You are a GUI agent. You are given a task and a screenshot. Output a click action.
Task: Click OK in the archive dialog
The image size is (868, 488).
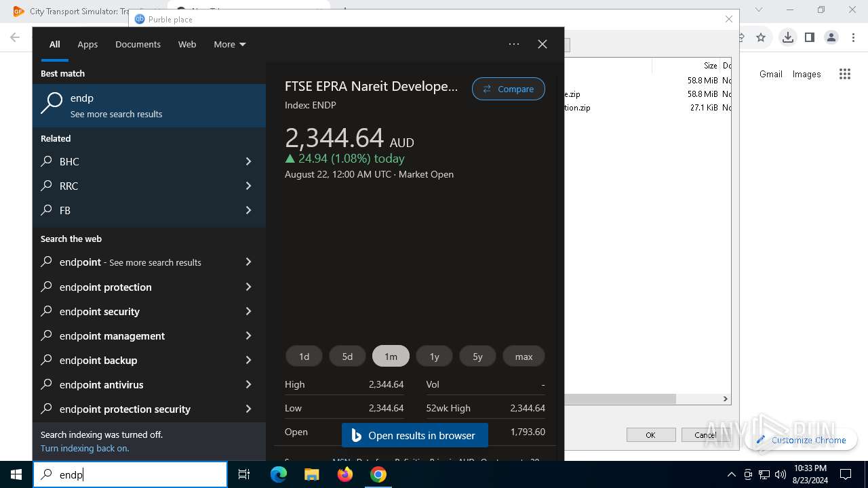[x=650, y=435]
